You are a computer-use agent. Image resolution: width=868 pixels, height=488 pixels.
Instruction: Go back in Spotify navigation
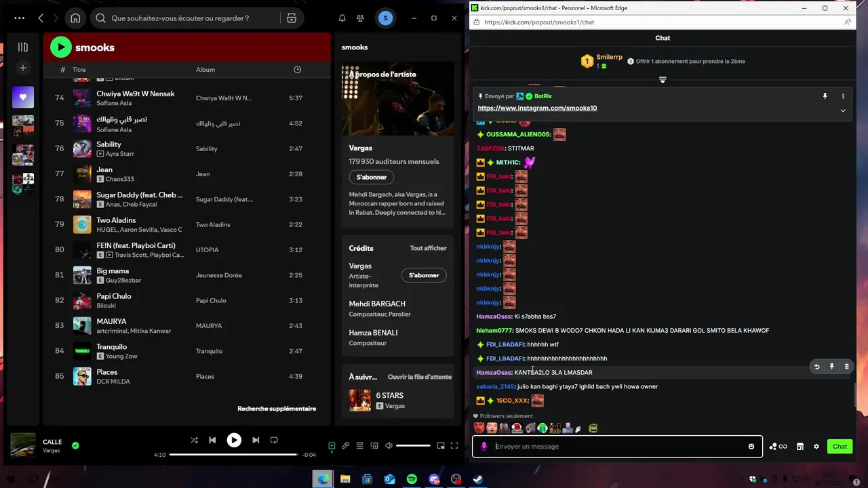point(41,18)
